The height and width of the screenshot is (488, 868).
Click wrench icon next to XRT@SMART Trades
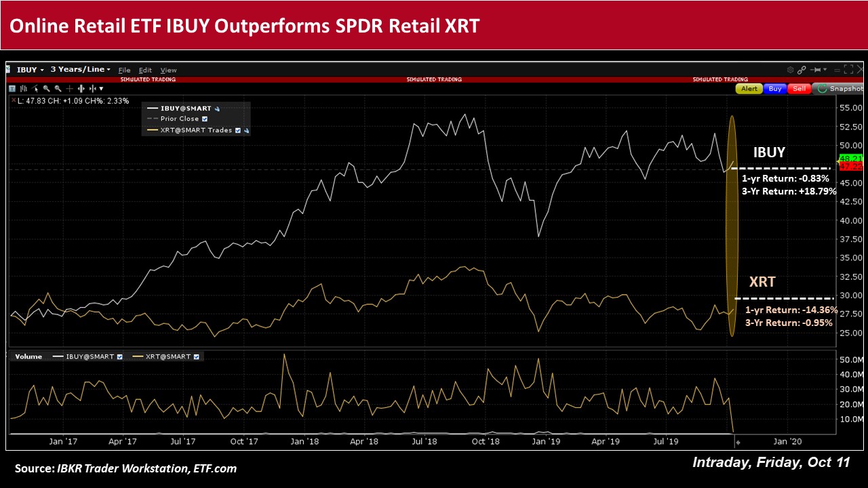click(247, 130)
